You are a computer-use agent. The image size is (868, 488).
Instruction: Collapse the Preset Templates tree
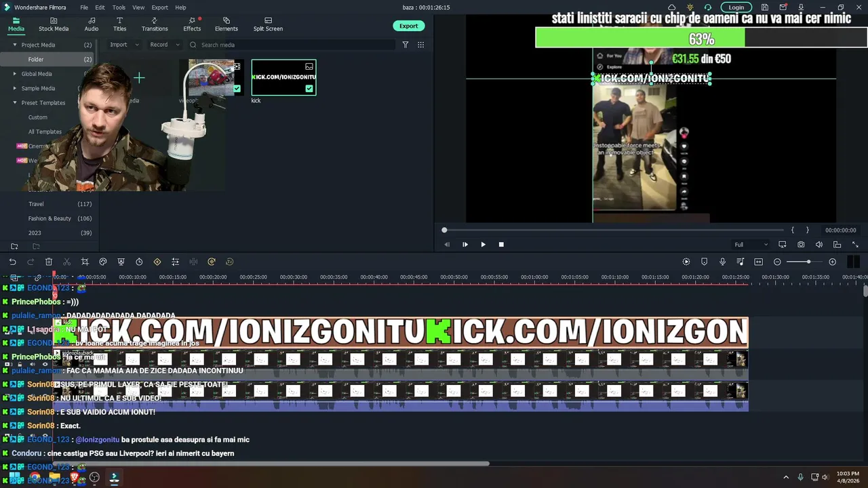click(15, 103)
